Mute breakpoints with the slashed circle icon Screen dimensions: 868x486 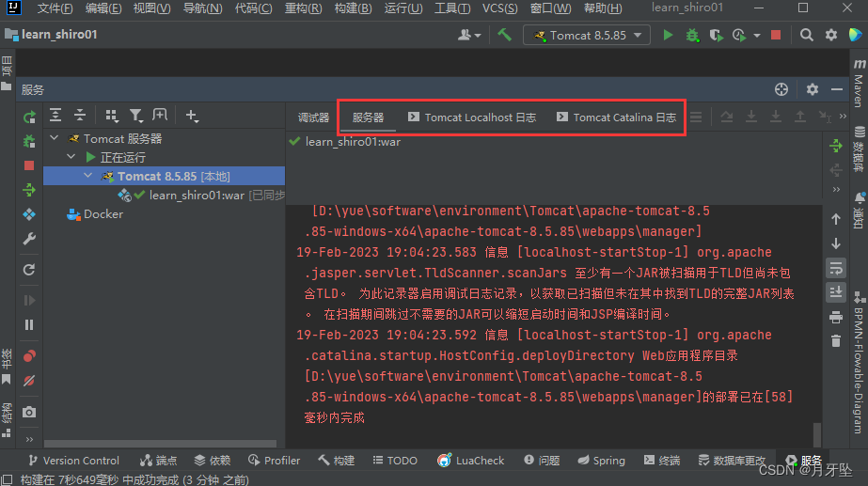click(29, 381)
